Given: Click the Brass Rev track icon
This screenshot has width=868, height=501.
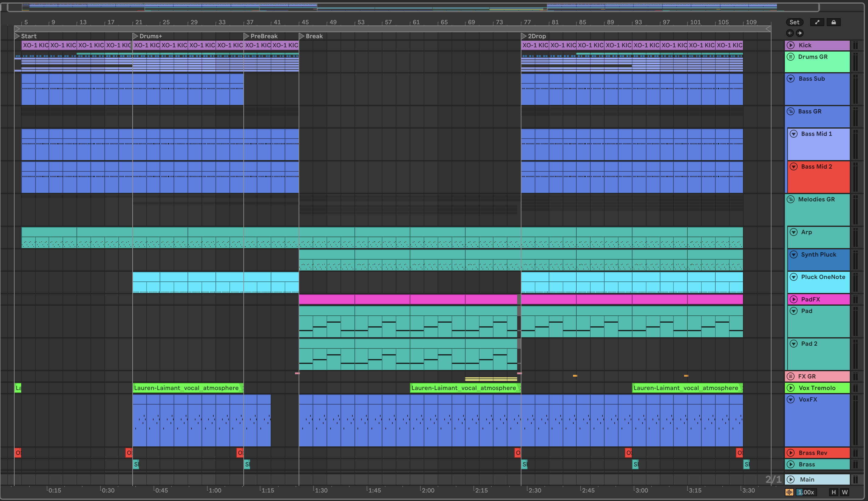Looking at the screenshot, I should coord(791,453).
